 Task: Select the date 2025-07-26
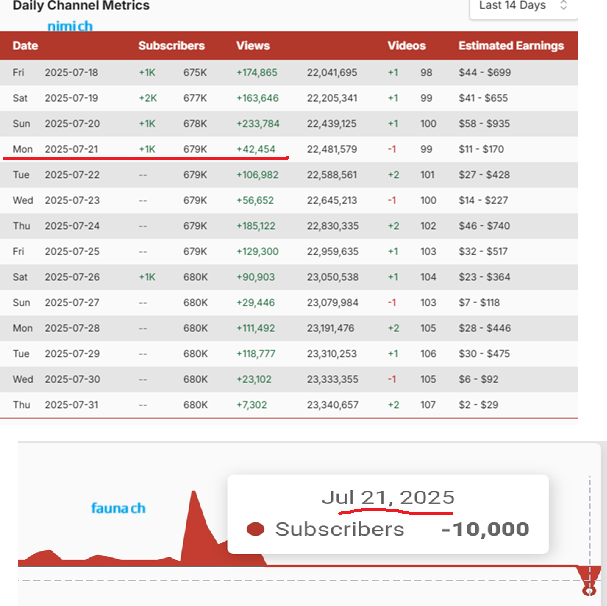point(72,277)
